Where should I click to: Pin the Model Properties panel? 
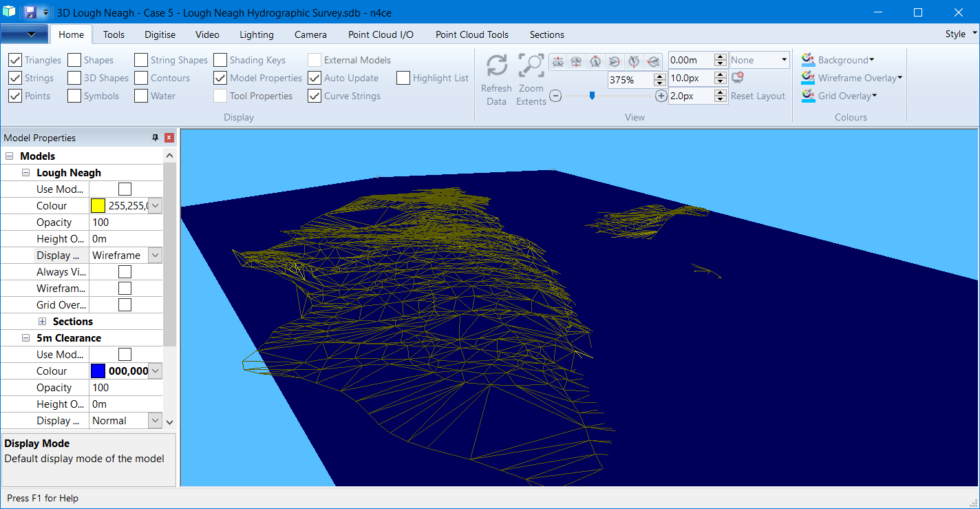155,138
